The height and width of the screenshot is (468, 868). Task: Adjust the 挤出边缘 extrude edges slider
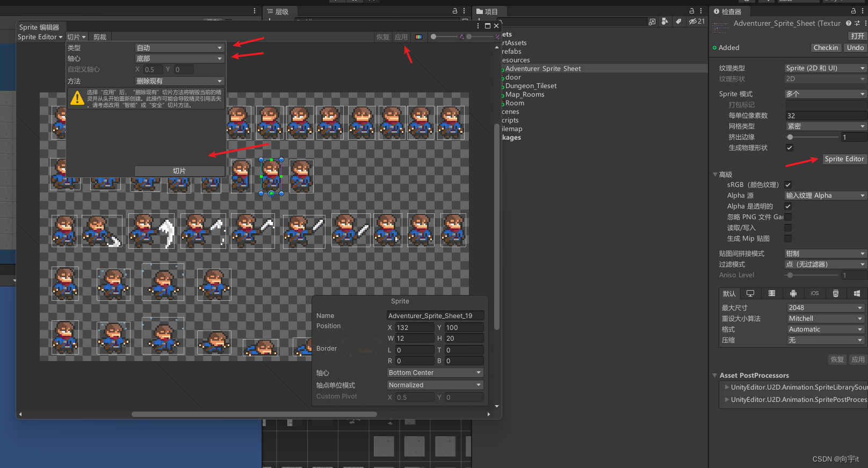(x=812, y=137)
